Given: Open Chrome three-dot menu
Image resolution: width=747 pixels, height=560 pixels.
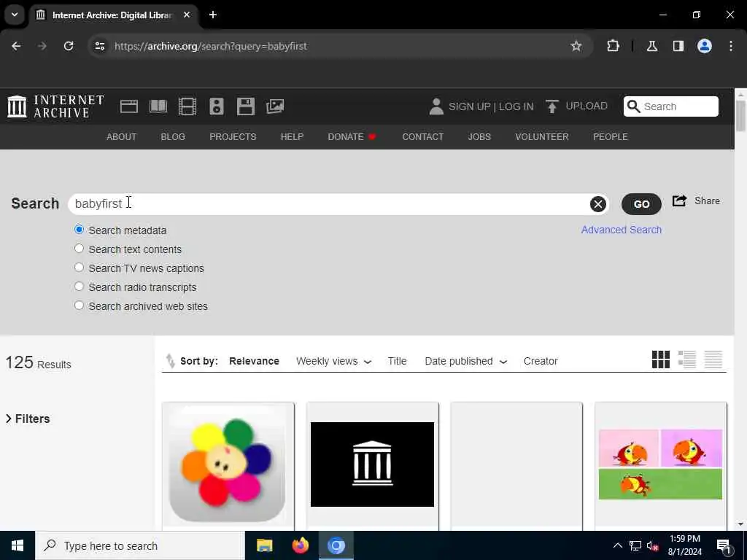Looking at the screenshot, I should point(731,46).
